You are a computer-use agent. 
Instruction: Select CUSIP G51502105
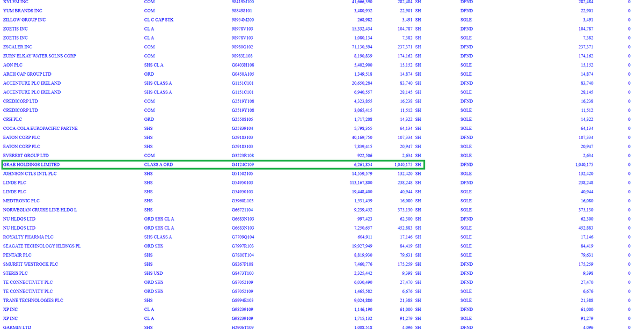[x=243, y=173]
